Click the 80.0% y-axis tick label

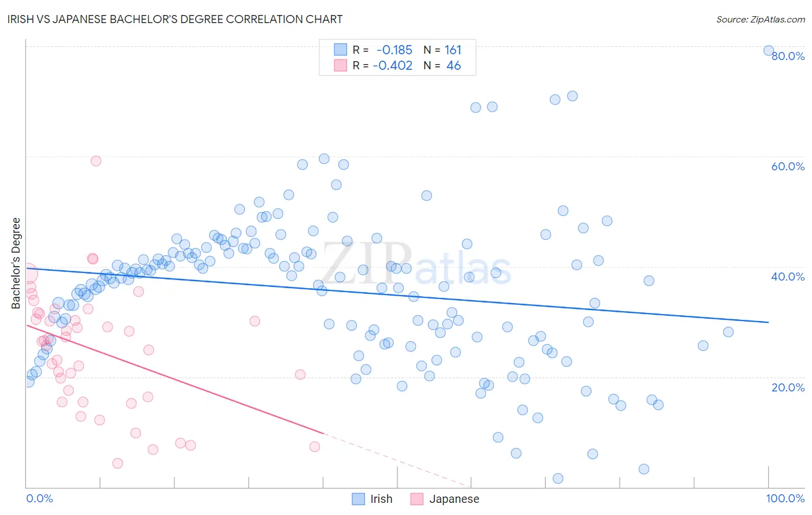pyautogui.click(x=788, y=56)
